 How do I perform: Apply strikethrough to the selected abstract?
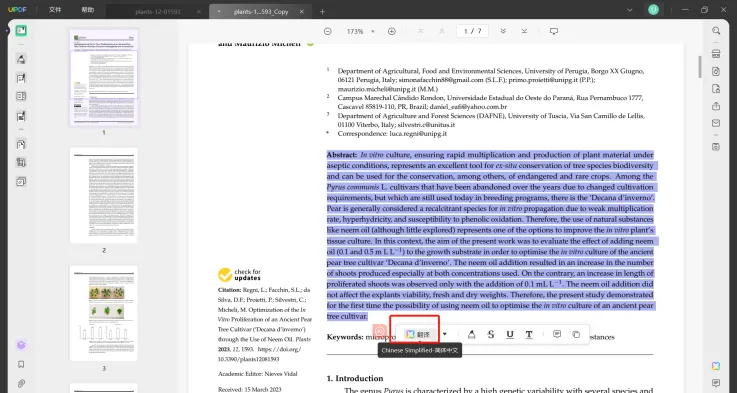pyautogui.click(x=491, y=334)
